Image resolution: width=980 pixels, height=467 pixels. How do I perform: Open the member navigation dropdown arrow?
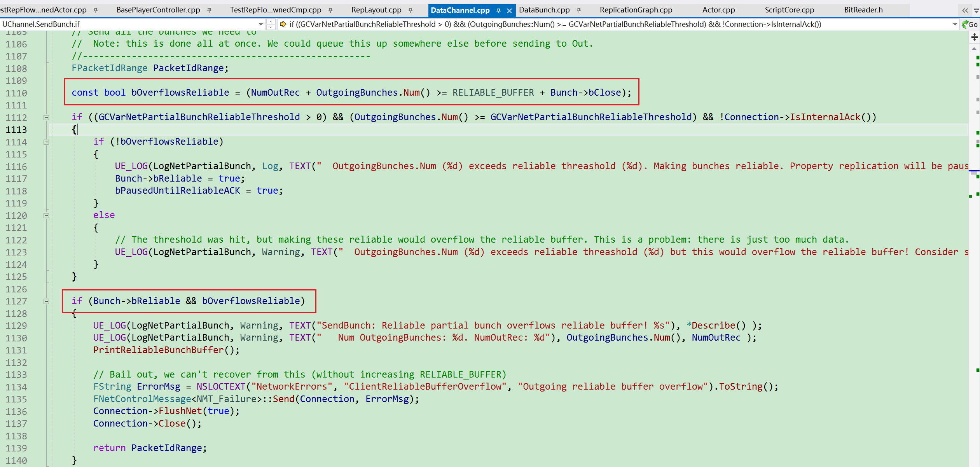click(955, 24)
